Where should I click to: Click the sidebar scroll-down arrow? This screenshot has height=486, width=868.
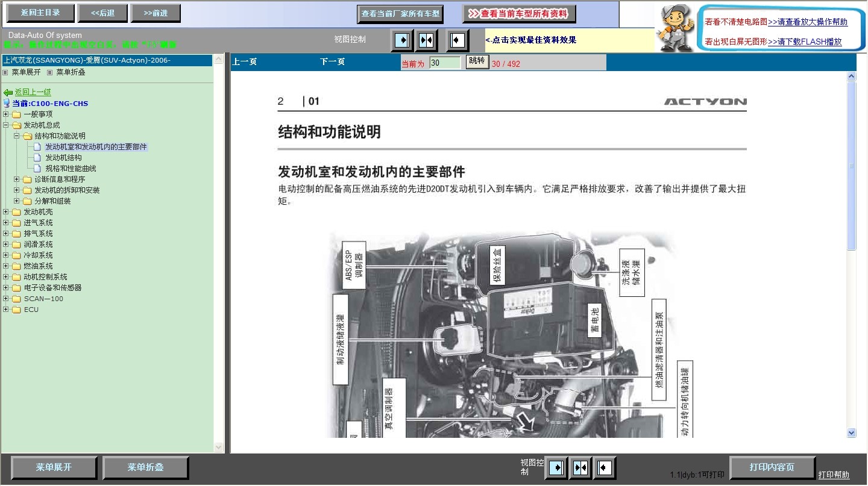[x=218, y=447]
